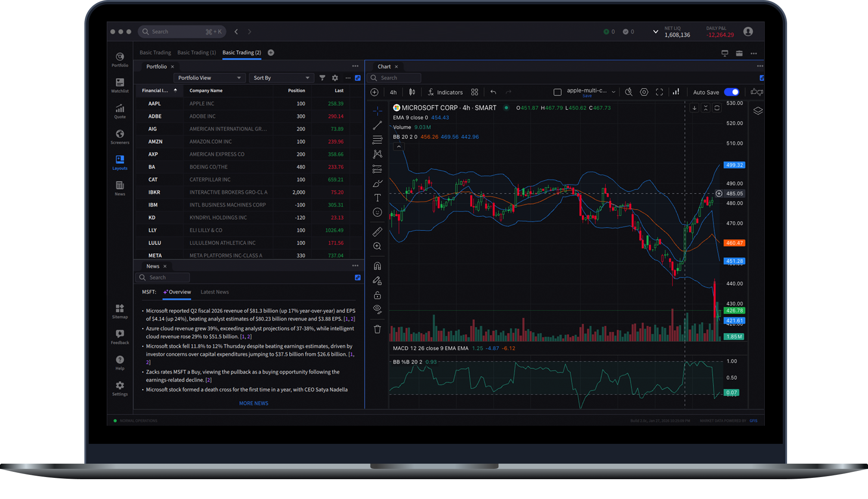Toggle the News panel link group button
This screenshot has width=868, height=499.
(x=358, y=278)
